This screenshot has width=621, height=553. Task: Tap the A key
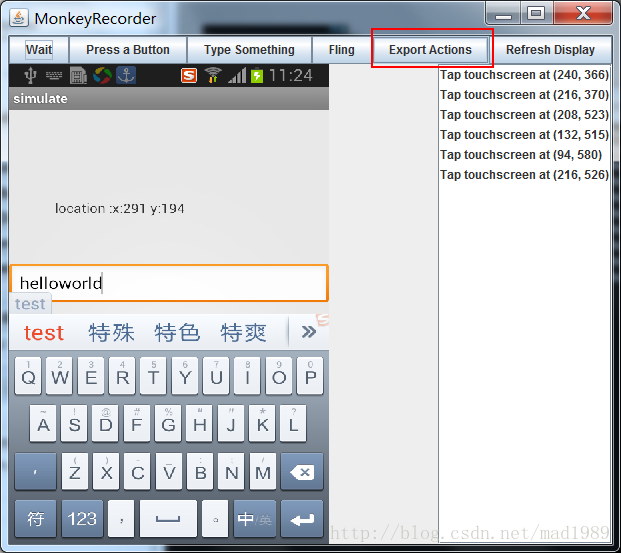[x=43, y=423]
